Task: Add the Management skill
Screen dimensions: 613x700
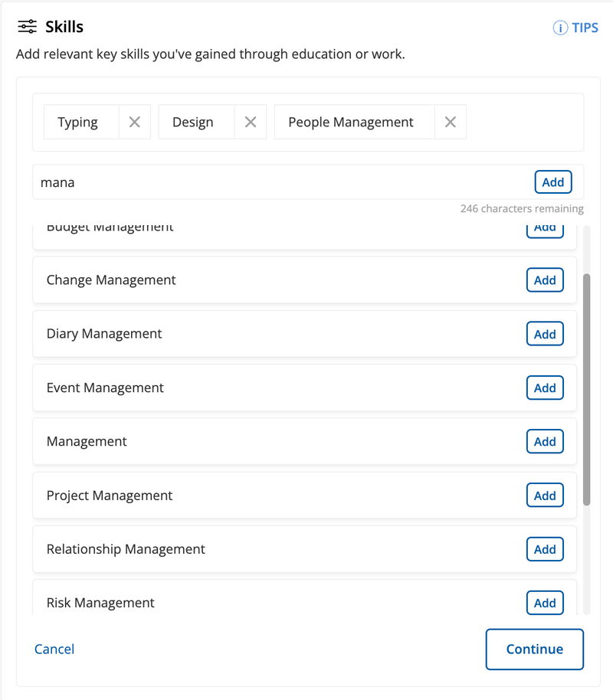Action: [545, 441]
